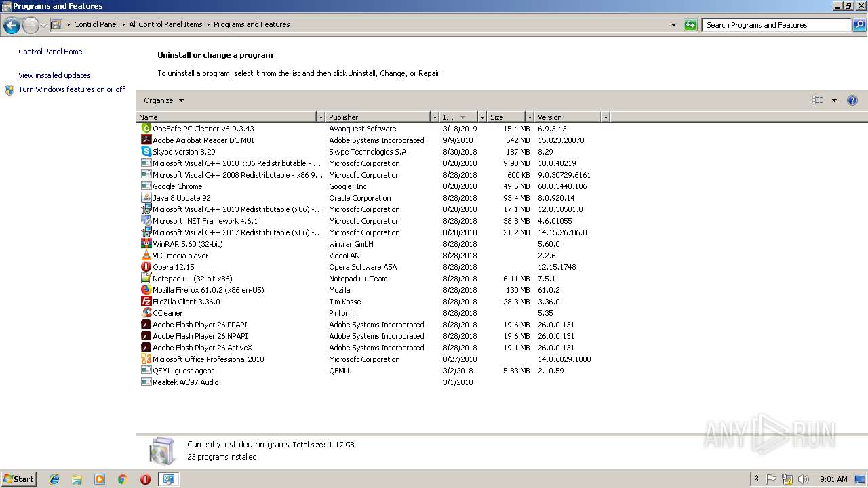
Task: Open Chrome from the taskbar
Action: click(x=123, y=479)
